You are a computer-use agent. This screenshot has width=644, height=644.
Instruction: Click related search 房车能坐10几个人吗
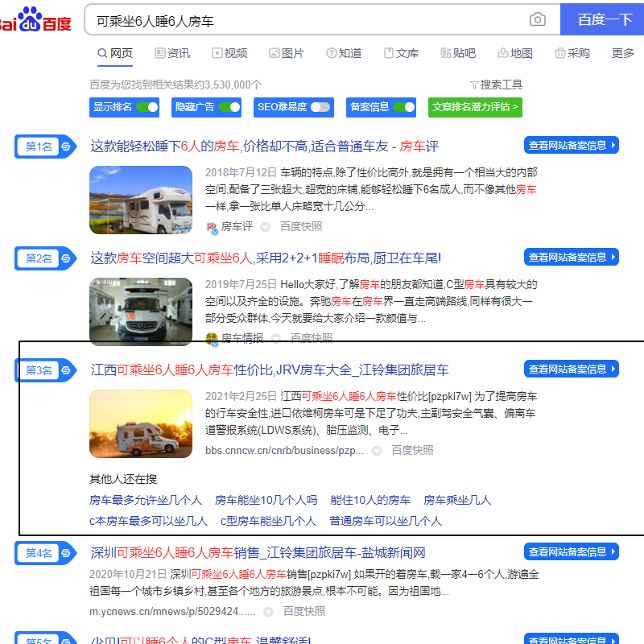pos(266,500)
